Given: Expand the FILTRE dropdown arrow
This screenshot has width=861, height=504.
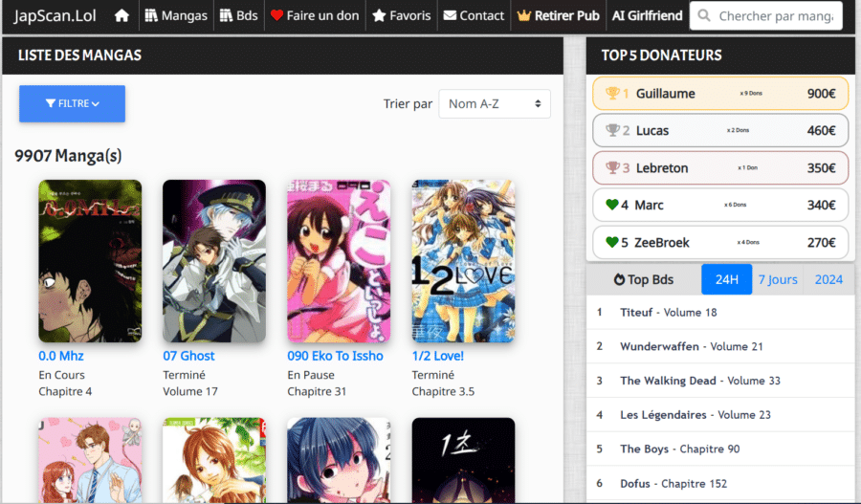Looking at the screenshot, I should coord(96,104).
